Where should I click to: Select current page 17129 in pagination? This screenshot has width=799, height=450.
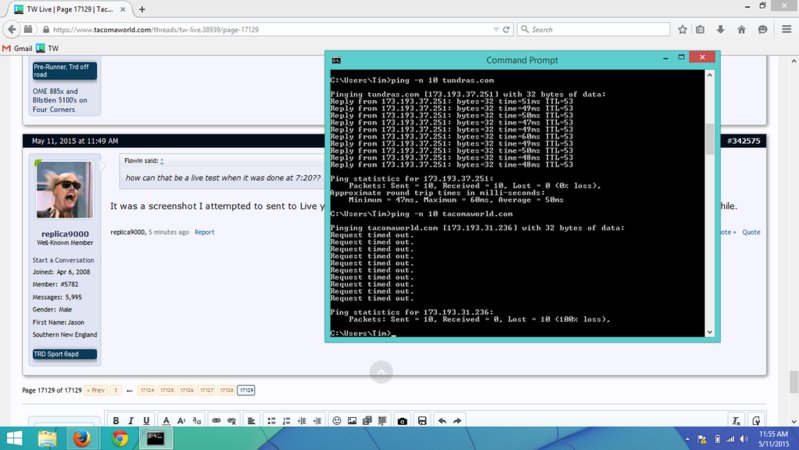click(246, 390)
